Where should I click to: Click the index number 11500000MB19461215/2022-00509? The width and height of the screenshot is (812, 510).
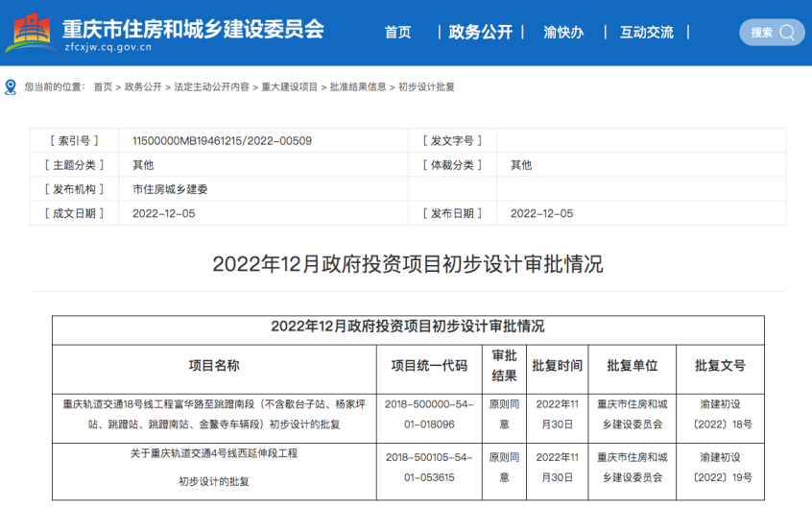click(x=222, y=141)
